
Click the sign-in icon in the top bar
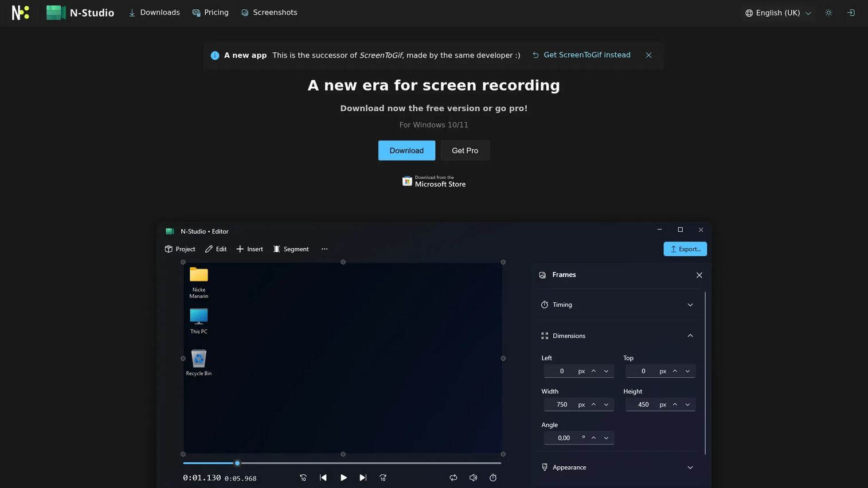pyautogui.click(x=851, y=13)
